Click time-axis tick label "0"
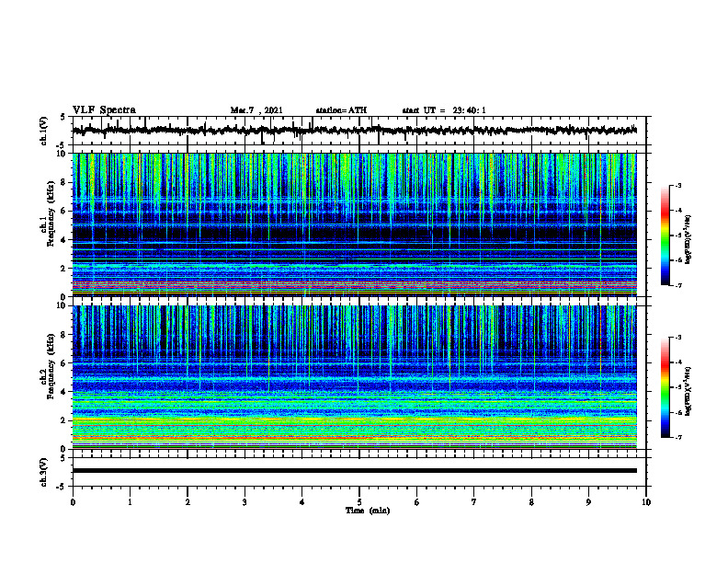Viewport: 728px width, 563px height. point(73,502)
